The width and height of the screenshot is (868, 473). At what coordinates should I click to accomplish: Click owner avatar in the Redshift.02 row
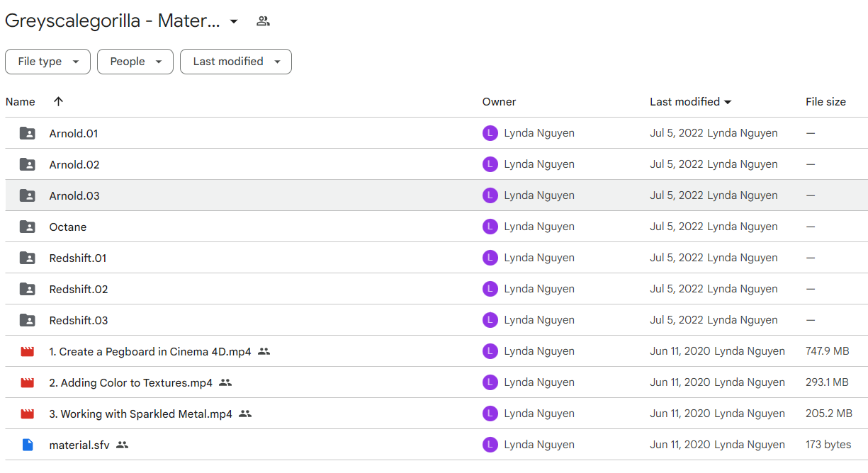(490, 289)
